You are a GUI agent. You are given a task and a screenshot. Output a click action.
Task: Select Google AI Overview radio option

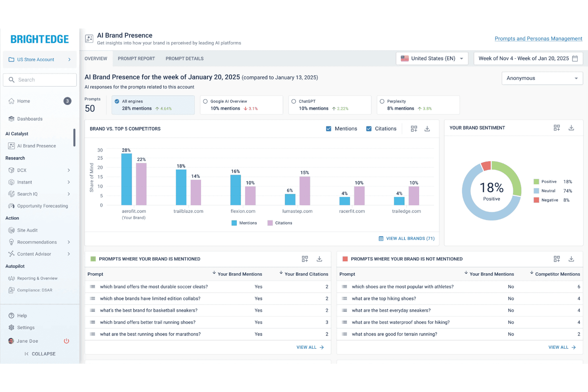[205, 101]
